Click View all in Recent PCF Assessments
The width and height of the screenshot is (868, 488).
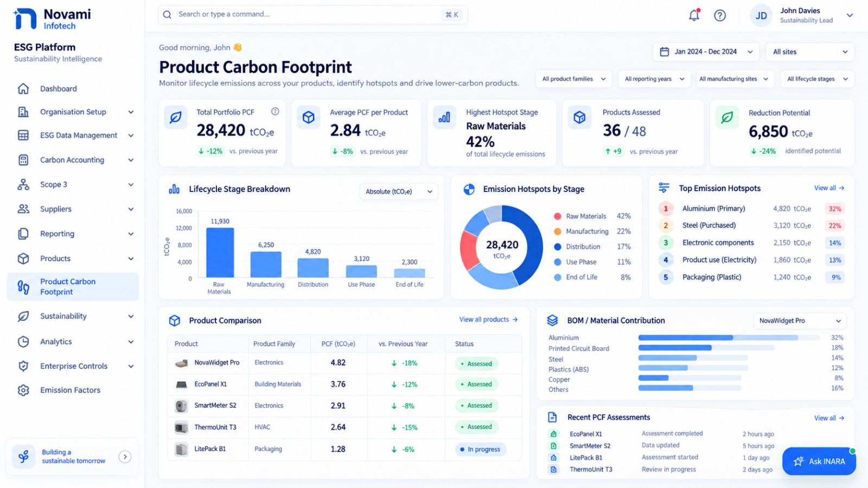[x=829, y=418]
